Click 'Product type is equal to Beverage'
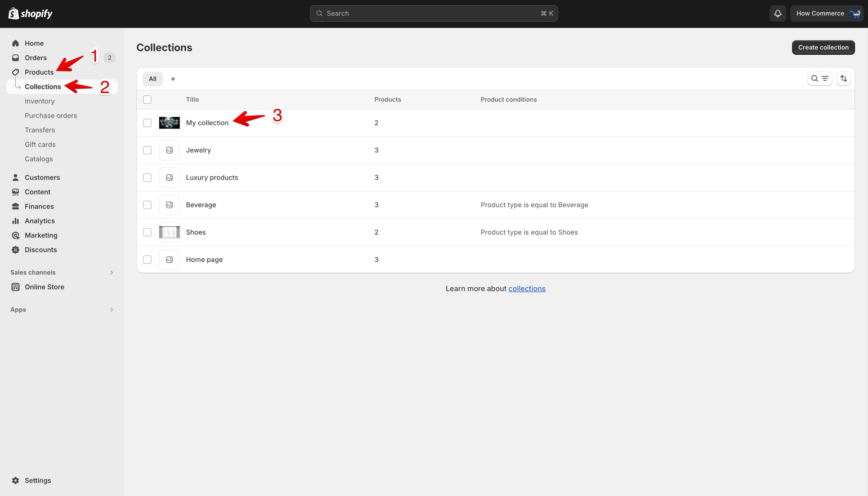Viewport: 868px width, 496px height. (x=534, y=205)
